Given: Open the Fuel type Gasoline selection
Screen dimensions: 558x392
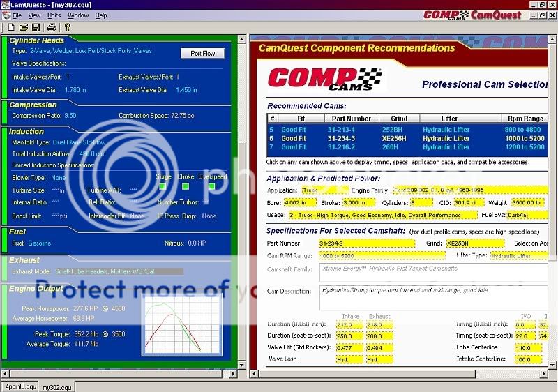Looking at the screenshot, I should (40, 243).
